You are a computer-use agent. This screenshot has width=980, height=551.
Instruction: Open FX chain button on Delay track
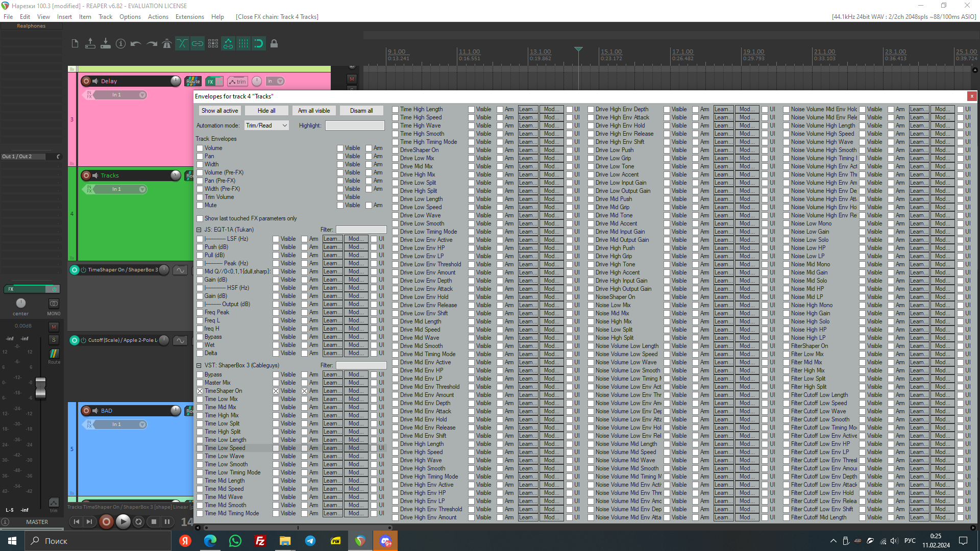pyautogui.click(x=210, y=81)
